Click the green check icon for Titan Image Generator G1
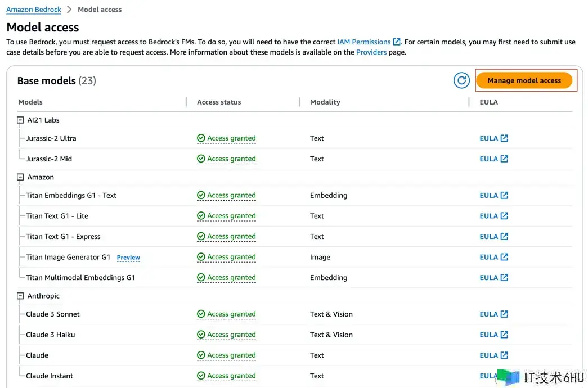588x388 pixels. click(201, 258)
